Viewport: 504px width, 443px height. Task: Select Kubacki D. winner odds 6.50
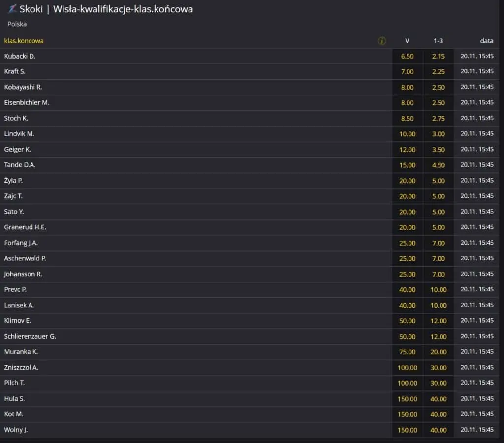pos(407,56)
